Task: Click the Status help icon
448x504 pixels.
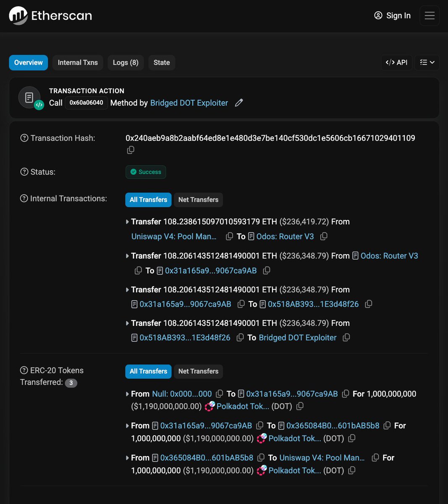Action: pyautogui.click(x=24, y=172)
